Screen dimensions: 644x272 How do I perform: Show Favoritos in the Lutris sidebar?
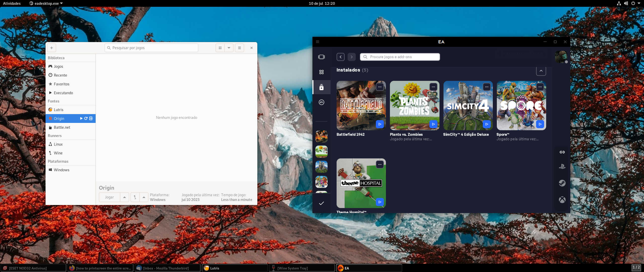70,84
